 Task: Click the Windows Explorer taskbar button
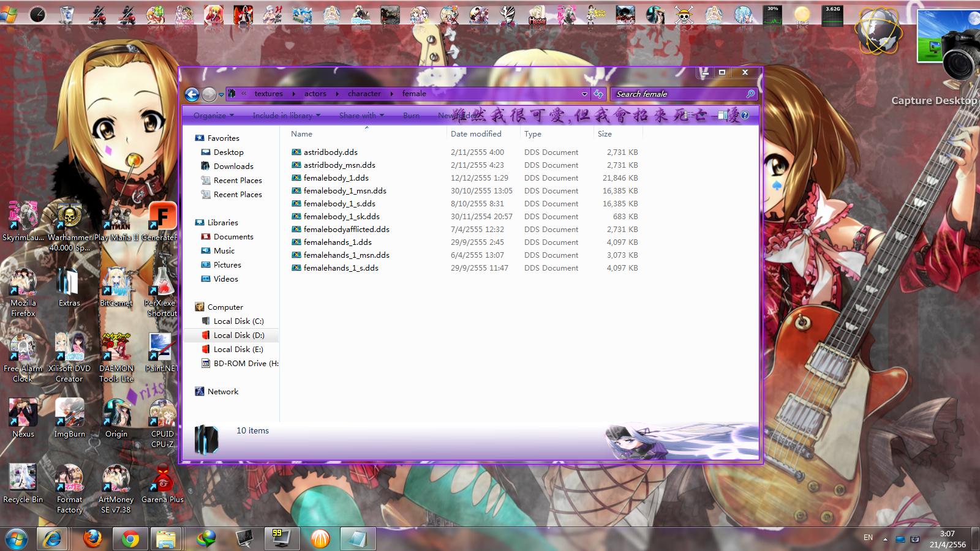point(166,539)
